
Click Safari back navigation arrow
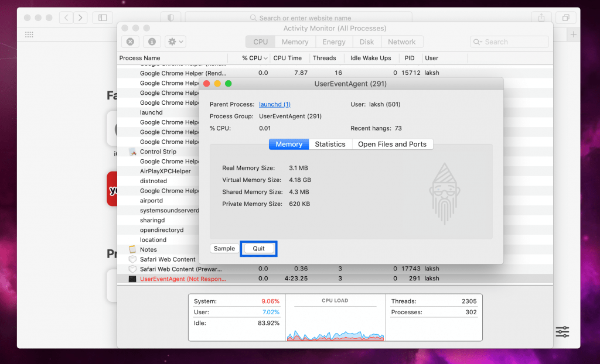(x=66, y=18)
